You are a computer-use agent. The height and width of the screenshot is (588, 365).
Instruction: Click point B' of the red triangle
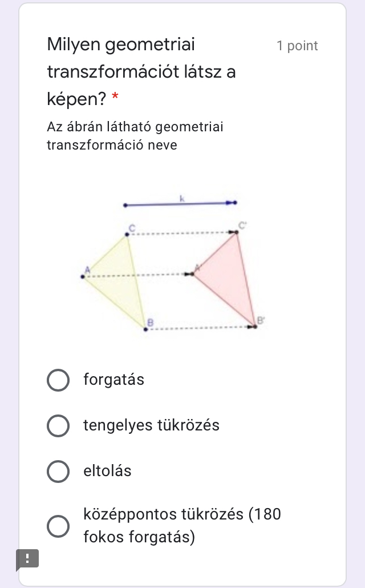(255, 327)
